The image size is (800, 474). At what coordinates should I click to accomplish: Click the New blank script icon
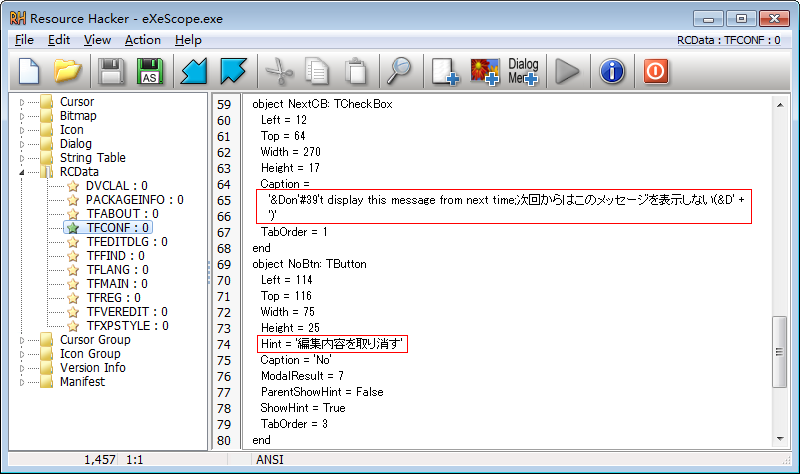click(29, 71)
